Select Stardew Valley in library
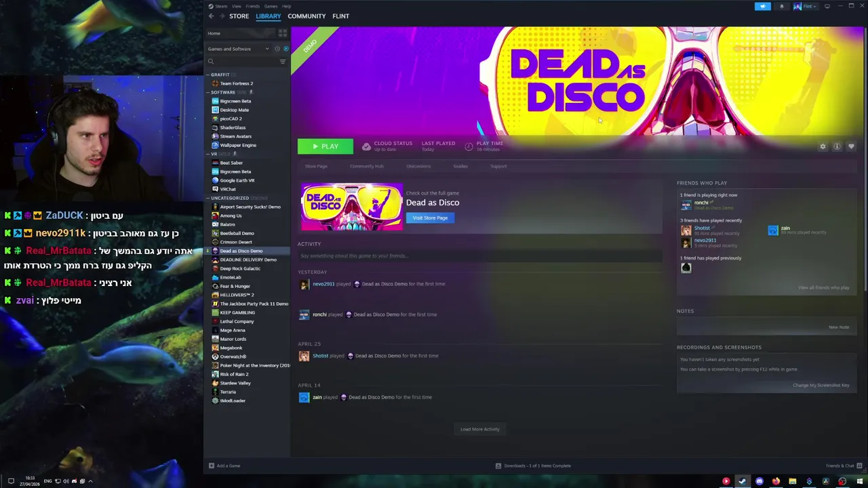 coord(235,383)
